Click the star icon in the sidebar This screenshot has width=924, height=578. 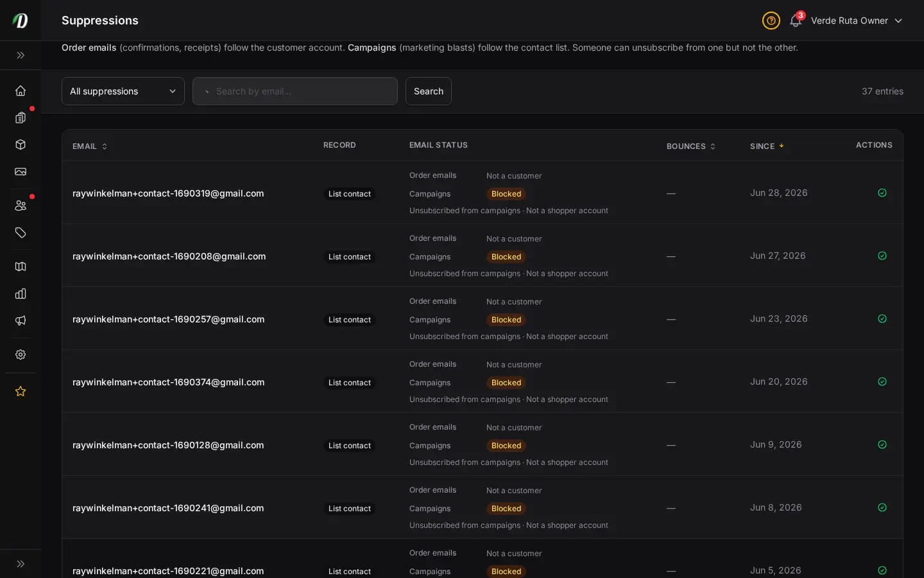[21, 391]
